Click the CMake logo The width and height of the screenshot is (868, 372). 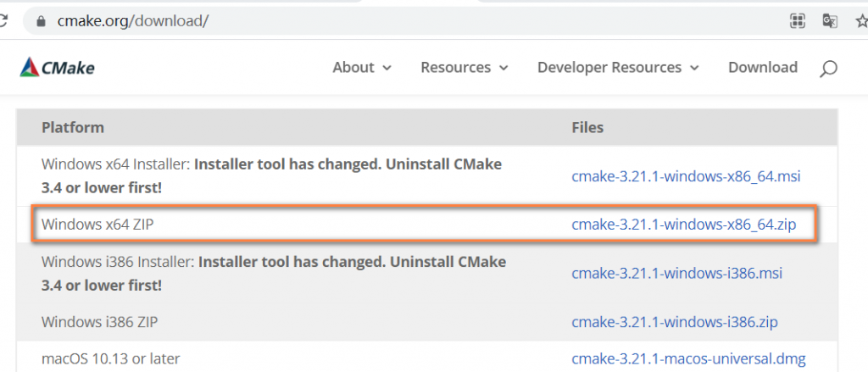click(57, 68)
